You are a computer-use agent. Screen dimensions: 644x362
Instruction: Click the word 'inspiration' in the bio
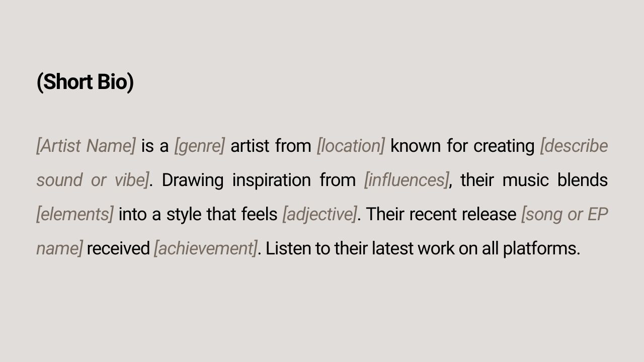pos(271,180)
